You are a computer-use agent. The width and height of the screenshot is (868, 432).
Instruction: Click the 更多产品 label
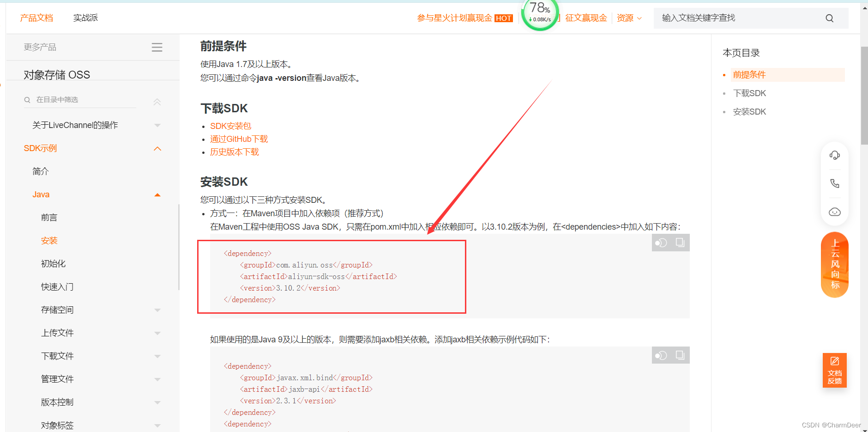[40, 47]
